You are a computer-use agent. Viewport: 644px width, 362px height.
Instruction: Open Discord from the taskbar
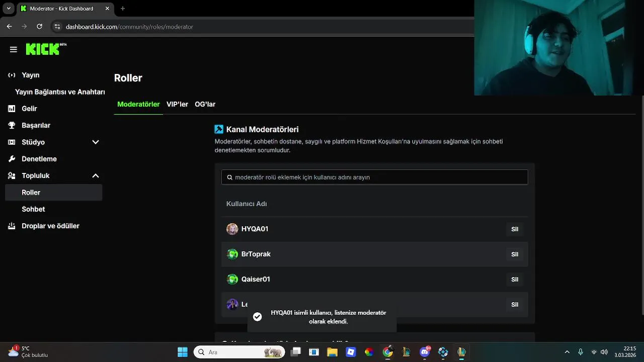[425, 352]
